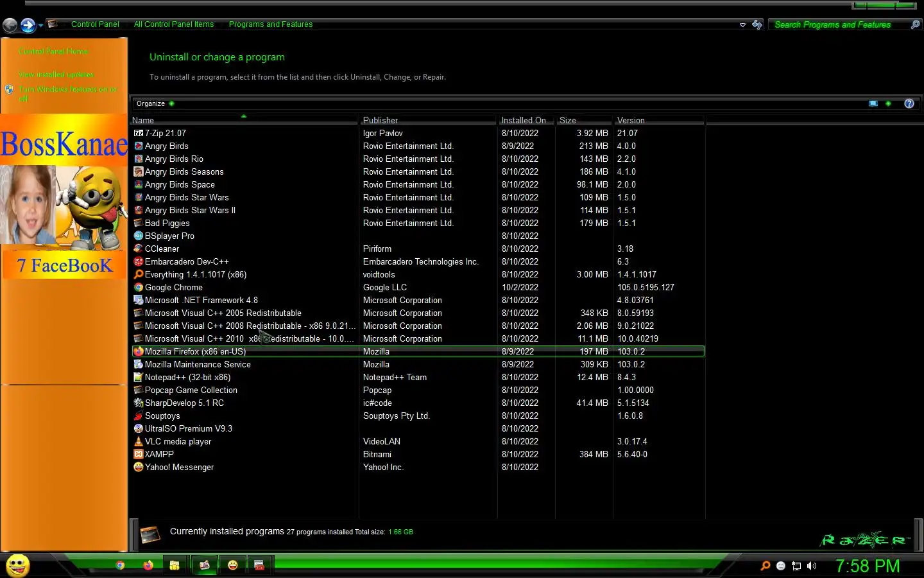This screenshot has width=924, height=578.
Task: Open the view options dropdown arrow
Action: (888, 103)
